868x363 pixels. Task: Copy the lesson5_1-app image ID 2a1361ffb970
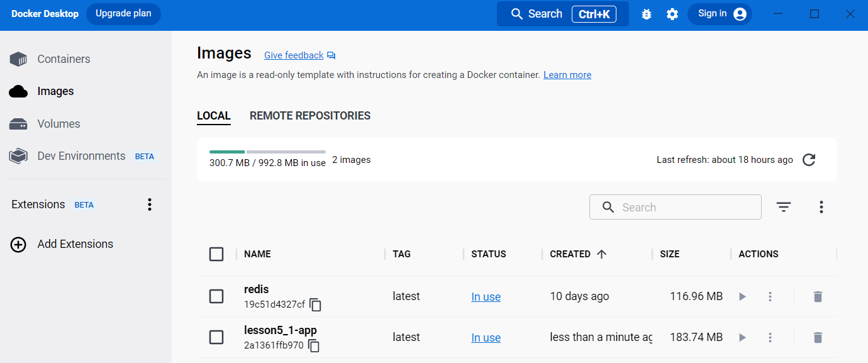point(314,346)
